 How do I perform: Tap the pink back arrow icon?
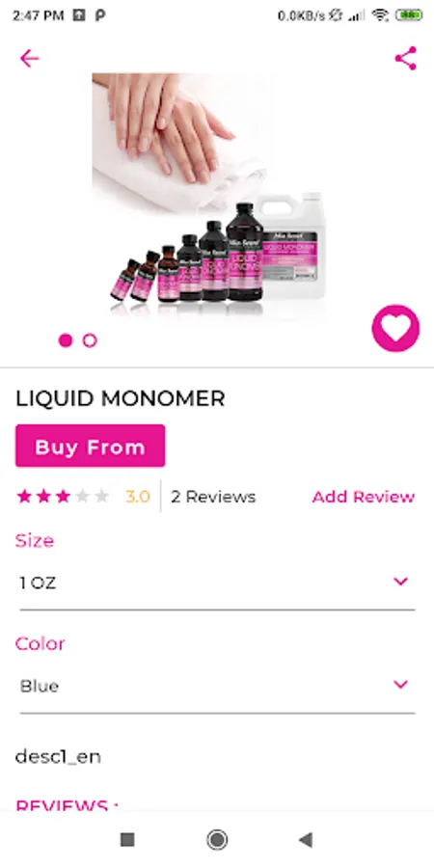coord(29,58)
